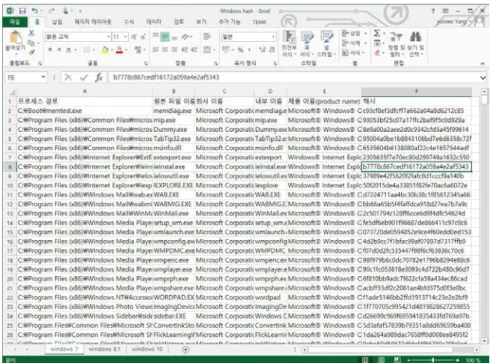The image size is (493, 363).
Task: Click the vertical scrollbar
Action: click(x=485, y=216)
